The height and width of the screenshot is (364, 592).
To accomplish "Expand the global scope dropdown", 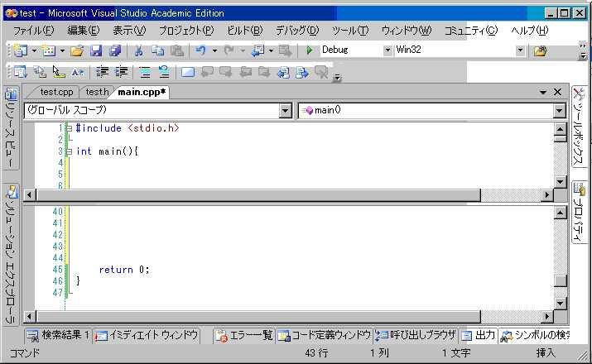I will tap(286, 110).
